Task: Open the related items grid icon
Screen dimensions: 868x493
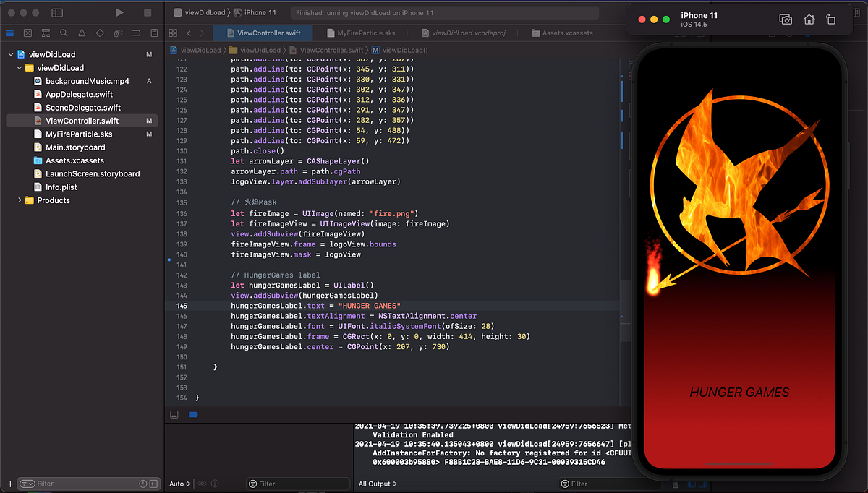Action: click(173, 33)
